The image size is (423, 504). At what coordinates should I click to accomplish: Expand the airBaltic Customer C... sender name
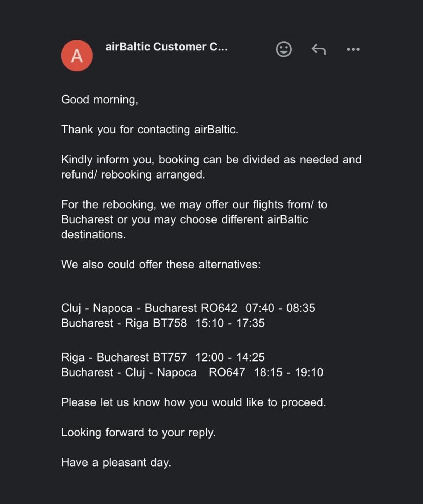click(166, 47)
